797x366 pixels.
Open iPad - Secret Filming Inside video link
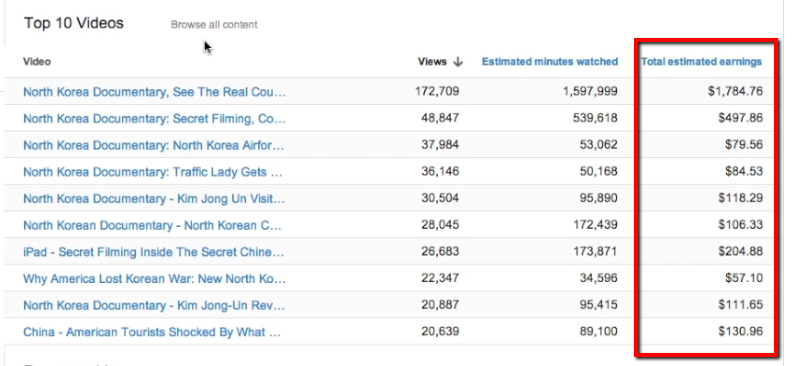(x=154, y=252)
